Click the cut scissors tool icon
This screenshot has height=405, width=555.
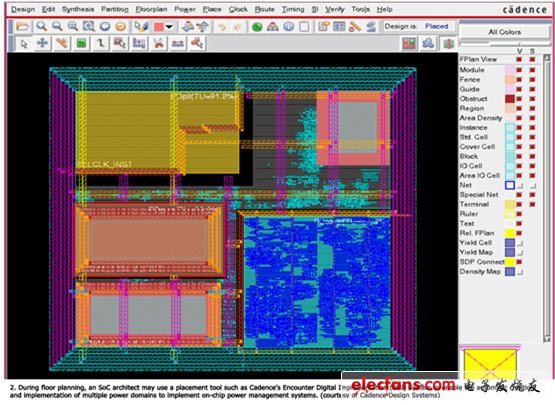158,44
